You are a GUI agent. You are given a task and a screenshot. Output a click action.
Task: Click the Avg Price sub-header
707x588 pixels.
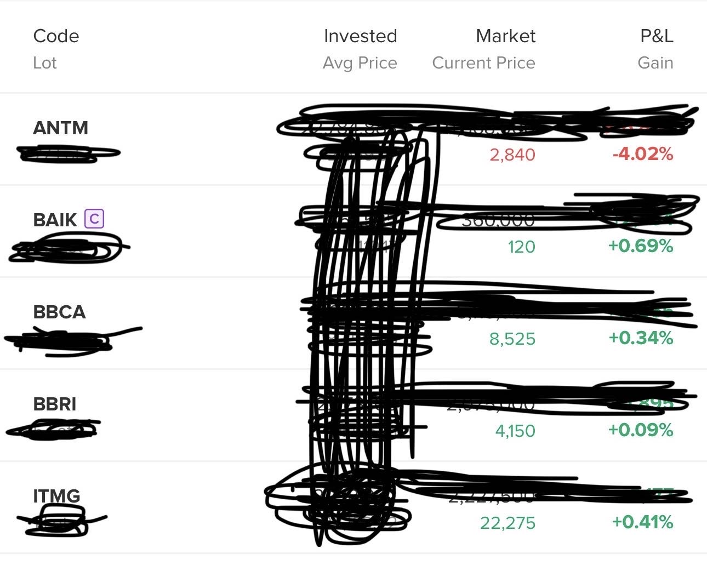coord(360,63)
